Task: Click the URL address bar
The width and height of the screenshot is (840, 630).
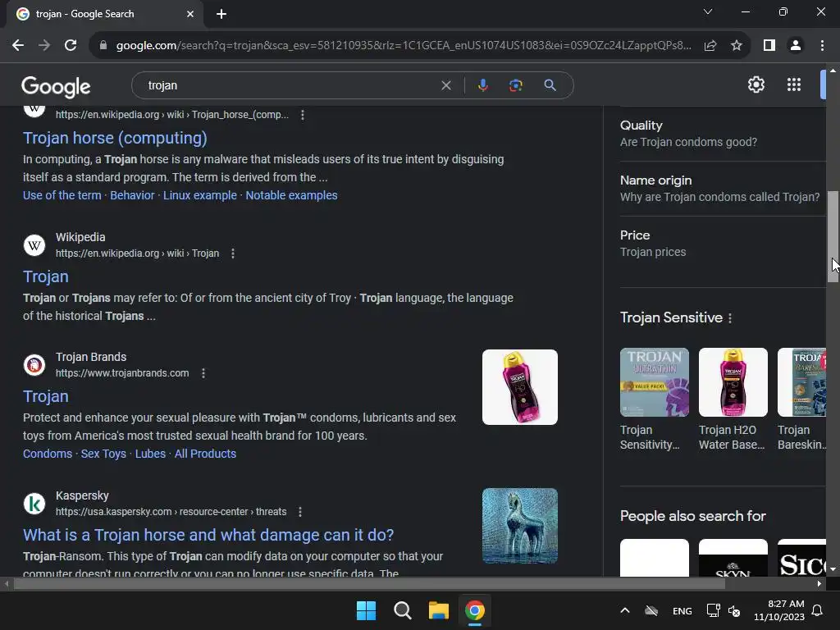Action: point(403,46)
